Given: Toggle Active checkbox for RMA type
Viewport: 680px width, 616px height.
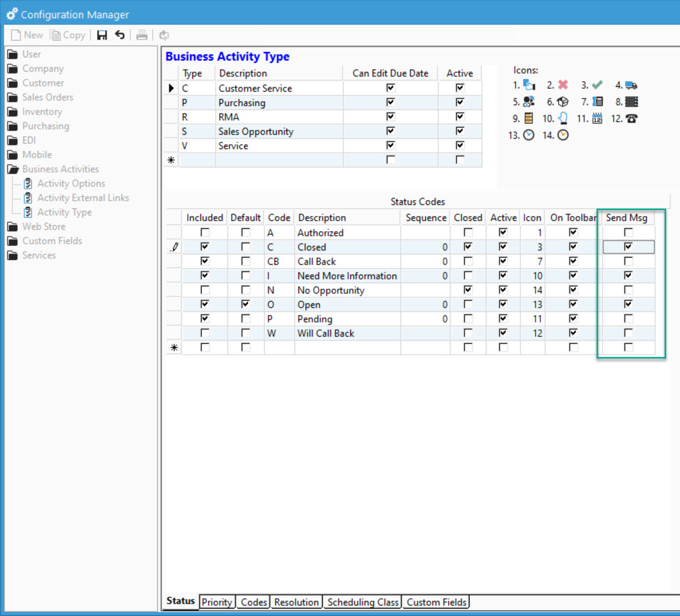Looking at the screenshot, I should (460, 116).
